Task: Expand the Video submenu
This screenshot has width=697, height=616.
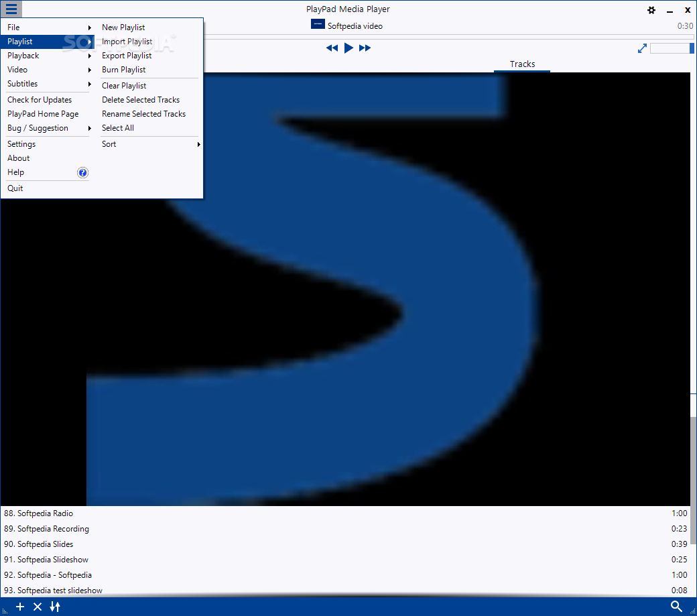Action: tap(48, 70)
